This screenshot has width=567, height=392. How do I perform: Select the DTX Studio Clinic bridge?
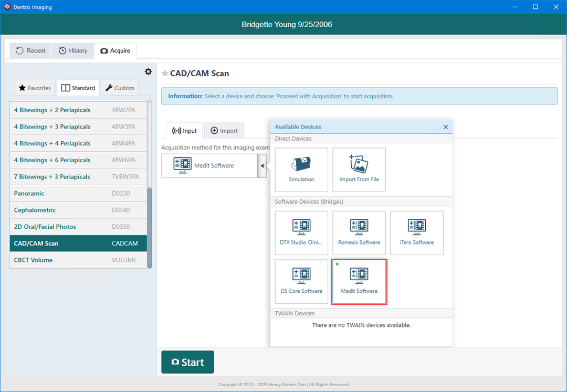pos(301,232)
